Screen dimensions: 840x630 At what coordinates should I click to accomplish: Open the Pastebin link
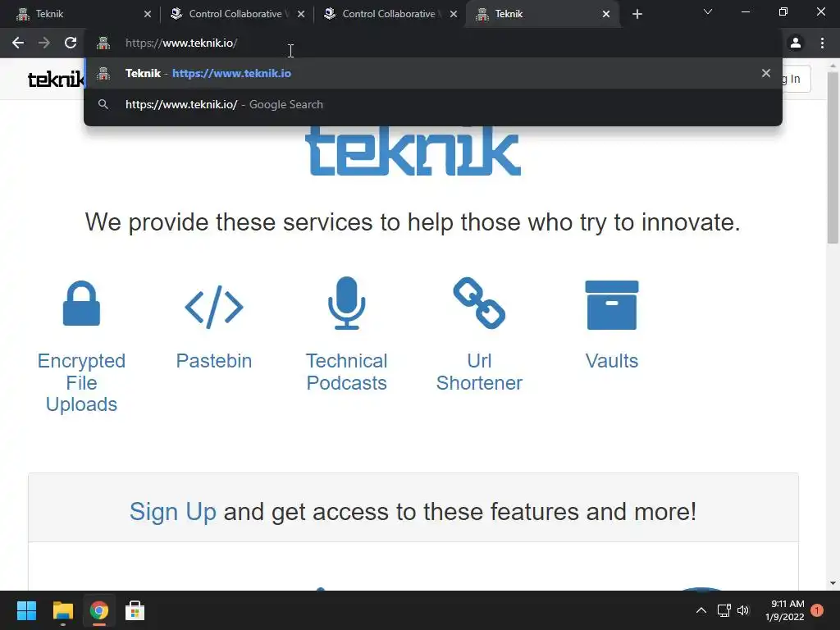click(214, 361)
